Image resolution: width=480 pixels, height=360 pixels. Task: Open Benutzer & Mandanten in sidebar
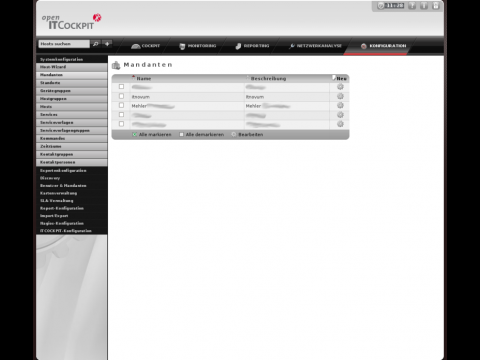point(63,186)
